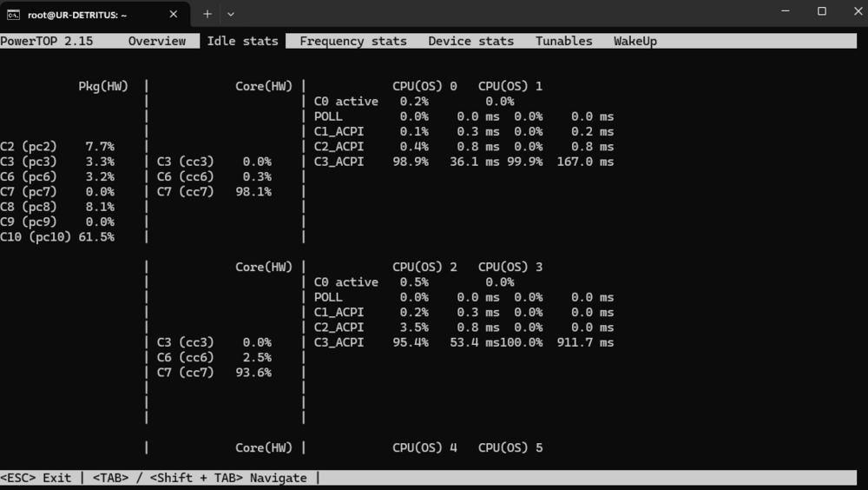
Task: Click the 8.1% value for pc8
Action: click(100, 207)
